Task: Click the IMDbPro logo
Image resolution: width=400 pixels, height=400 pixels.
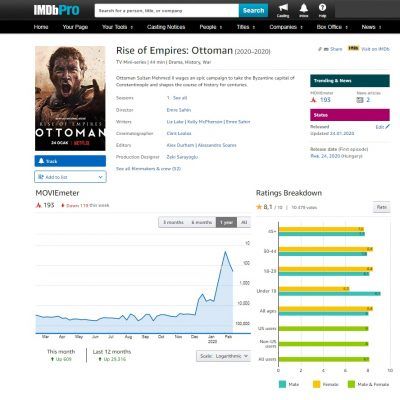Action: 56,10
